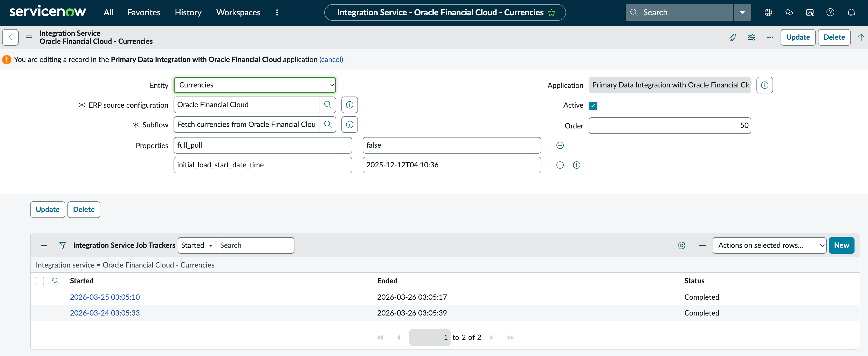Image resolution: width=868 pixels, height=356 pixels.
Task: Toggle the favorite star for this page
Action: click(552, 13)
